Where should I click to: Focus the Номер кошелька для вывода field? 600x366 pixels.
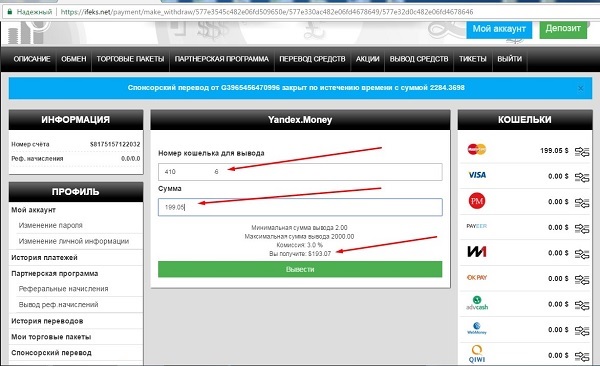click(x=300, y=172)
